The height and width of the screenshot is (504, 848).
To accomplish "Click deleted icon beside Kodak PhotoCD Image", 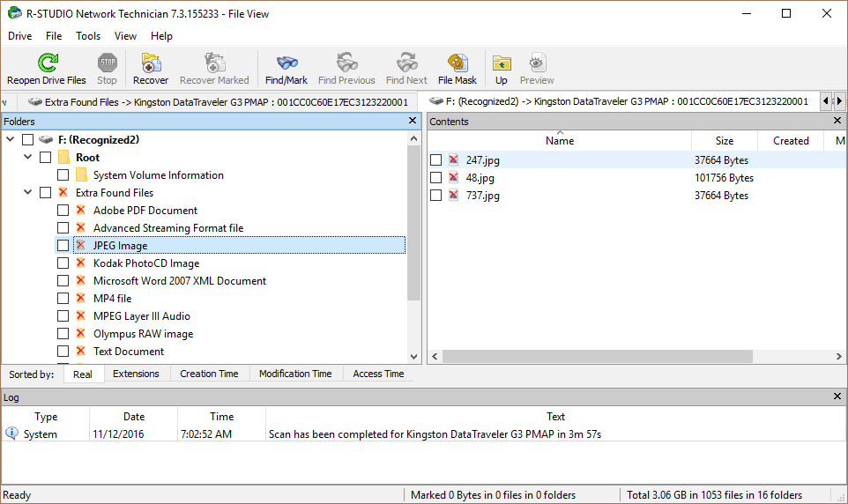I will click(80, 263).
